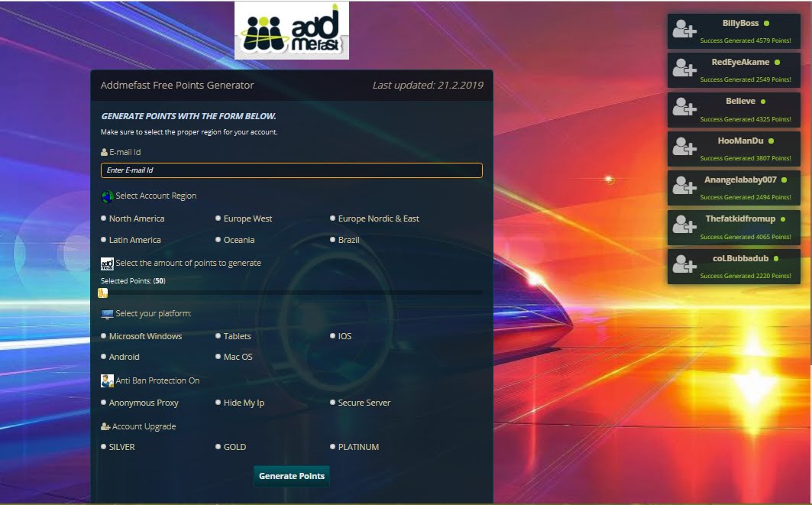Click the add-user icon on BillyBoss card
The width and height of the screenshot is (812, 505).
pos(684,29)
